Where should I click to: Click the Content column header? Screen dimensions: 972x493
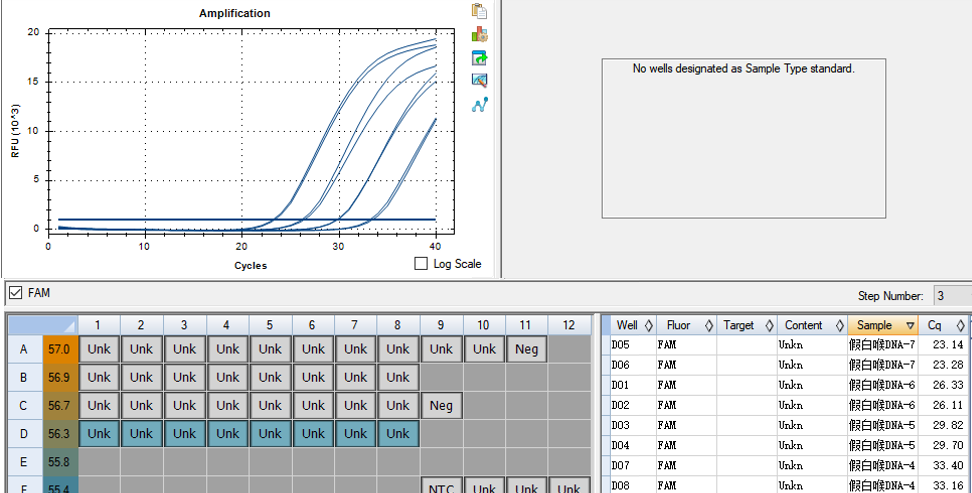[x=812, y=326]
